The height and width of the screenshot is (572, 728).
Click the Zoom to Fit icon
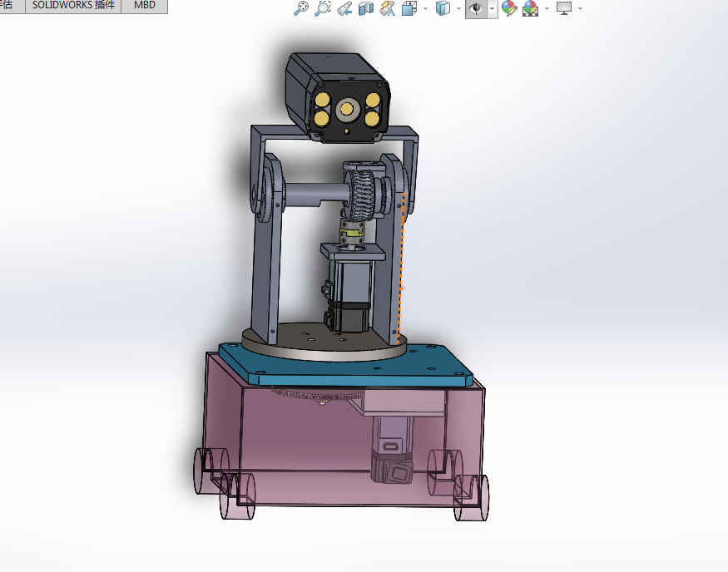[301, 8]
